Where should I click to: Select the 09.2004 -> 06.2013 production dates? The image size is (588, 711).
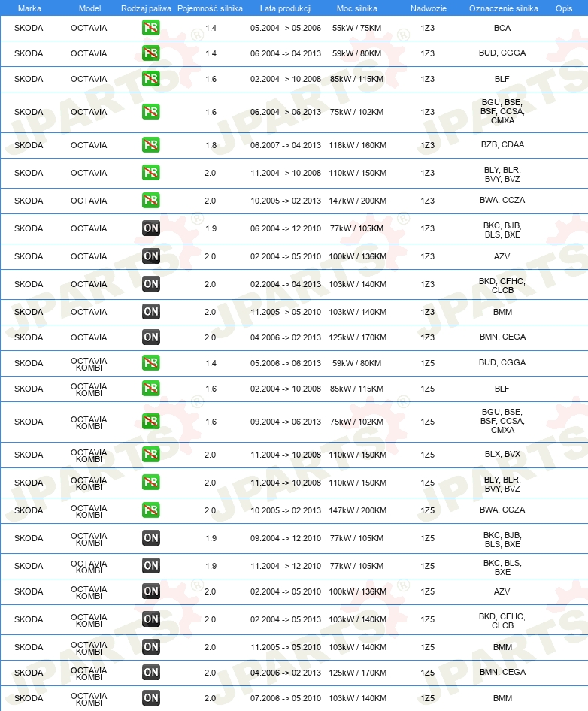[x=286, y=422]
